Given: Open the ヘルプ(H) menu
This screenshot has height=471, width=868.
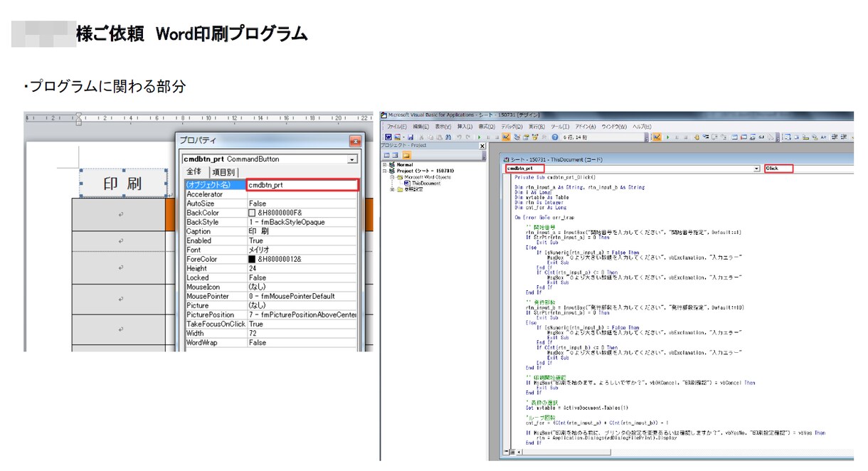Looking at the screenshot, I should point(642,127).
